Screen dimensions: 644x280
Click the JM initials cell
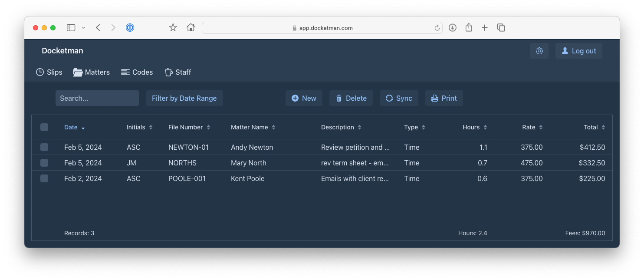pyautogui.click(x=131, y=163)
